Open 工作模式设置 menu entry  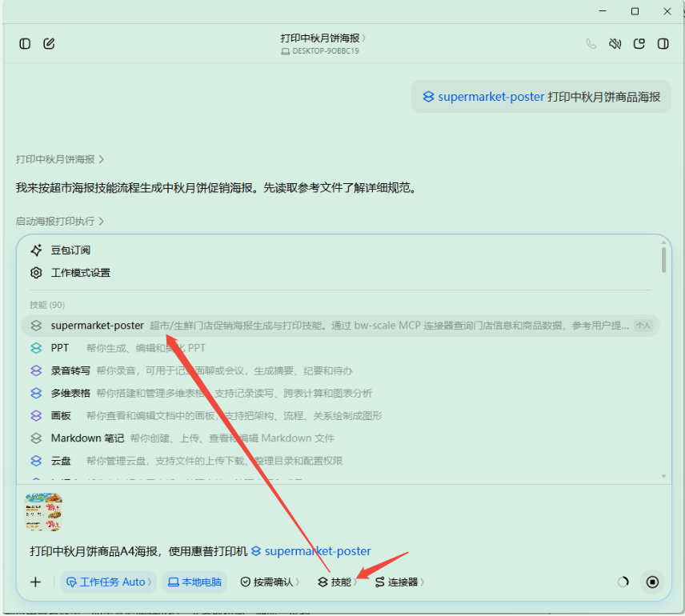tap(80, 273)
